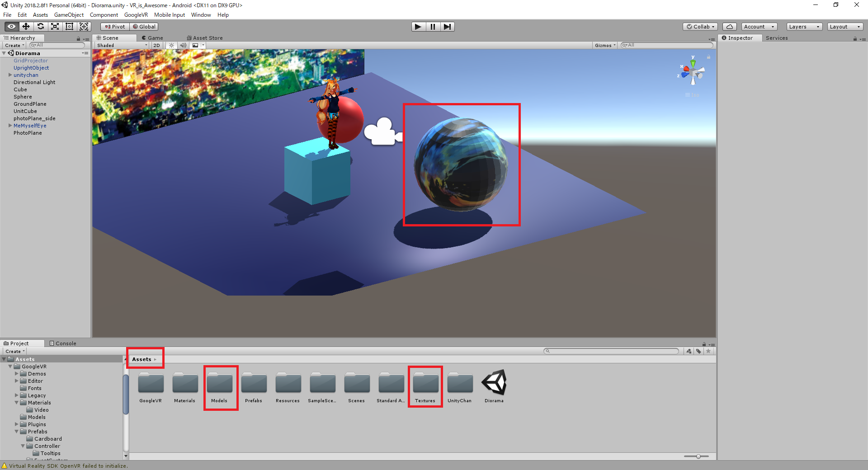Switch to the Asset Store tab

tap(205, 38)
